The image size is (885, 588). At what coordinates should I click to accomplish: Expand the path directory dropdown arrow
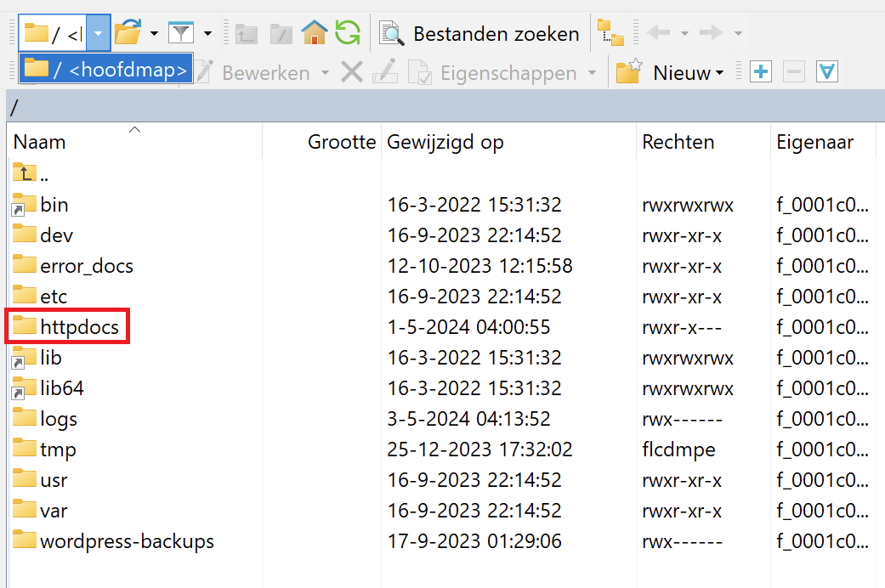(x=99, y=34)
